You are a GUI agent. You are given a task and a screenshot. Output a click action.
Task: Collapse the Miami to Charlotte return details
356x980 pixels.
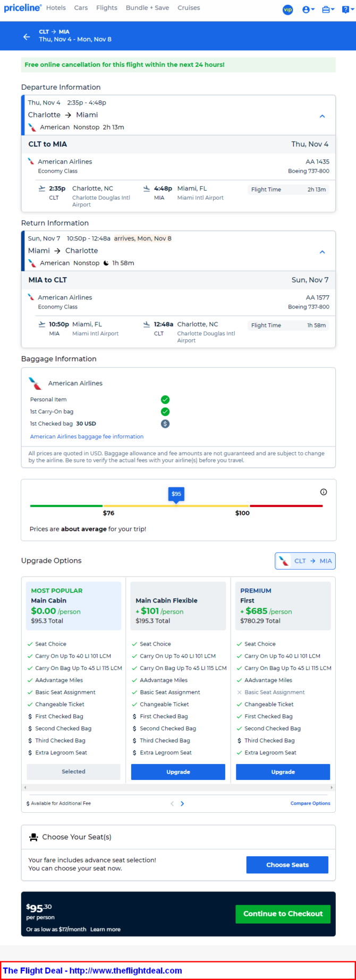[x=322, y=252]
